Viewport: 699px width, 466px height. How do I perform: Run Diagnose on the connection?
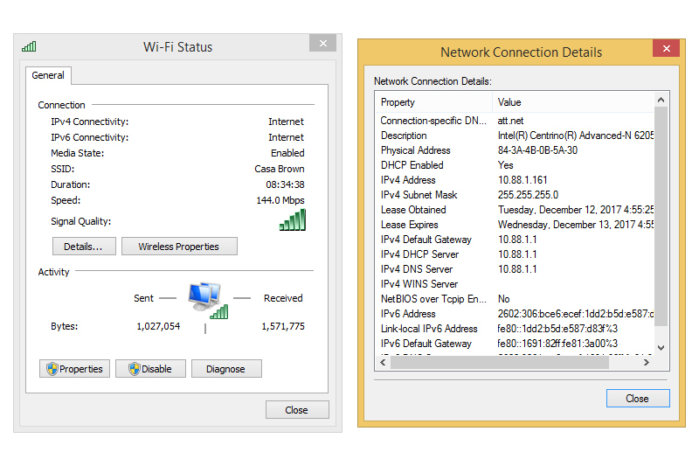click(226, 369)
